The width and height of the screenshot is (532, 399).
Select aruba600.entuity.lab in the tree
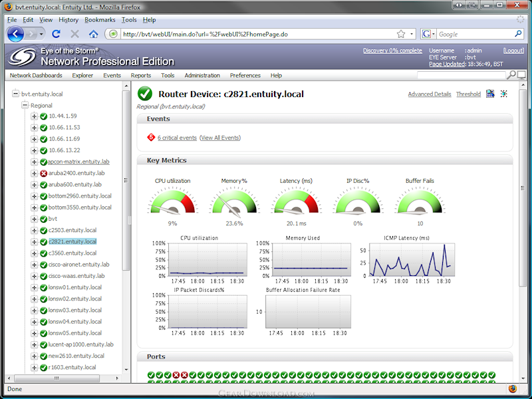[x=75, y=185]
